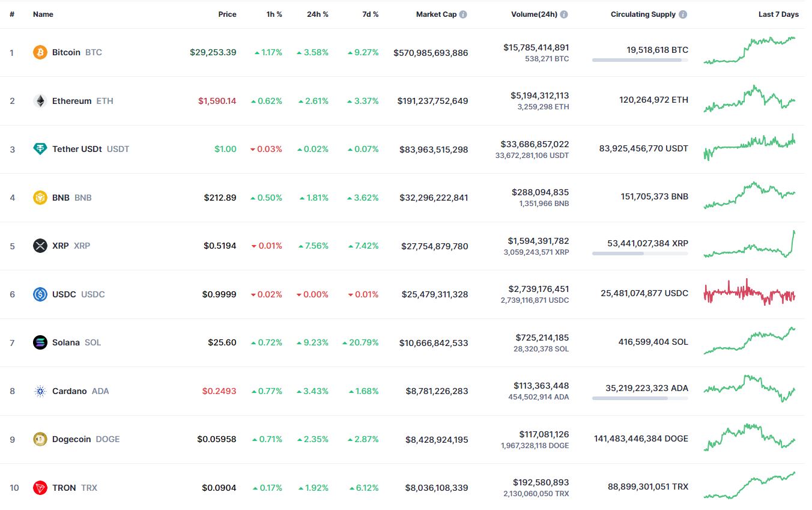Open Solana's last 7 days sparkline chart
This screenshot has width=812, height=510.
[x=750, y=341]
